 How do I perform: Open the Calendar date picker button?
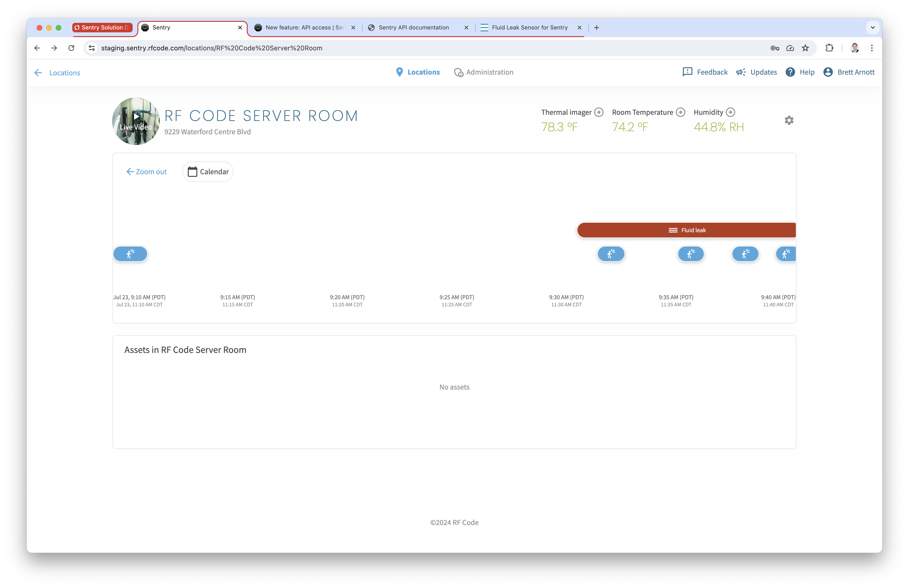[208, 172]
